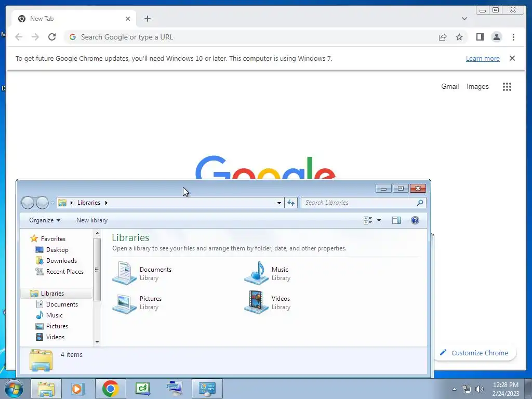Open the Chrome profile avatar

click(x=496, y=37)
